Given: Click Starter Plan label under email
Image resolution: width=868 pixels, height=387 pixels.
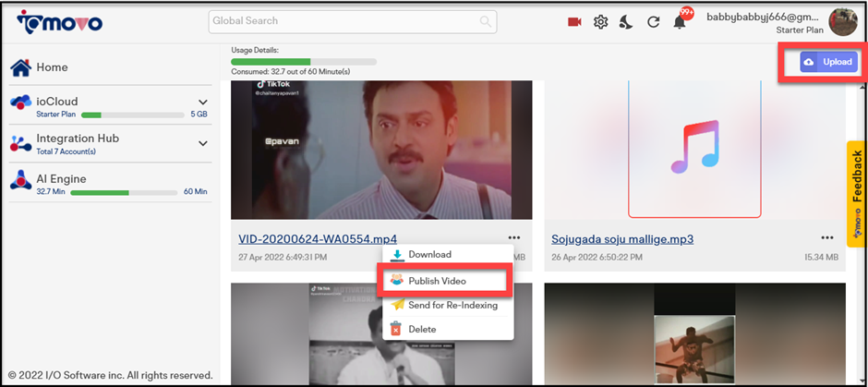Looking at the screenshot, I should click(800, 30).
